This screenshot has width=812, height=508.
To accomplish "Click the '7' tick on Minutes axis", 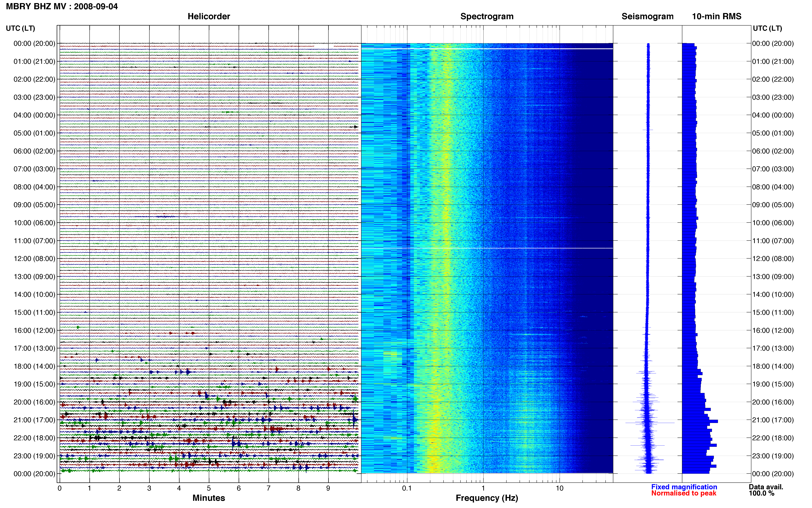I will coord(269,488).
